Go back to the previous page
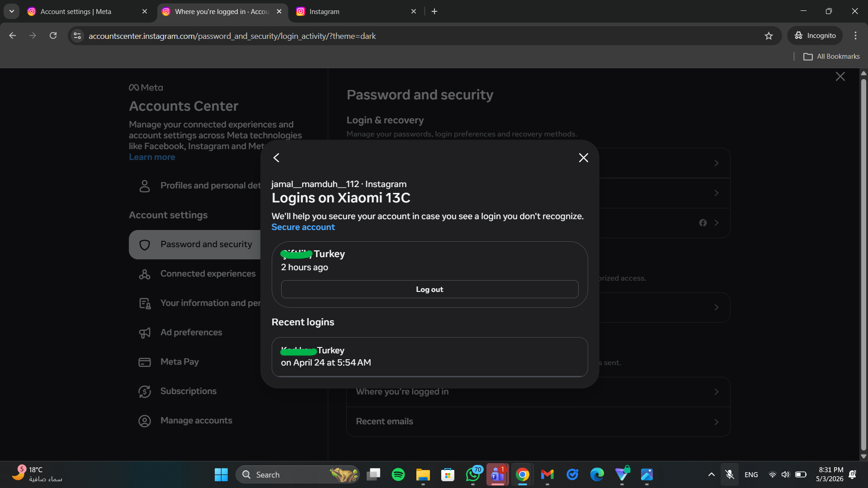The image size is (868, 488). tap(13, 36)
